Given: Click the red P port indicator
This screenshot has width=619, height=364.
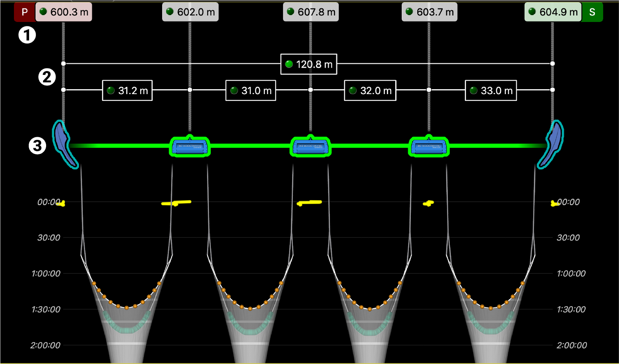Looking at the screenshot, I should click(x=25, y=12).
